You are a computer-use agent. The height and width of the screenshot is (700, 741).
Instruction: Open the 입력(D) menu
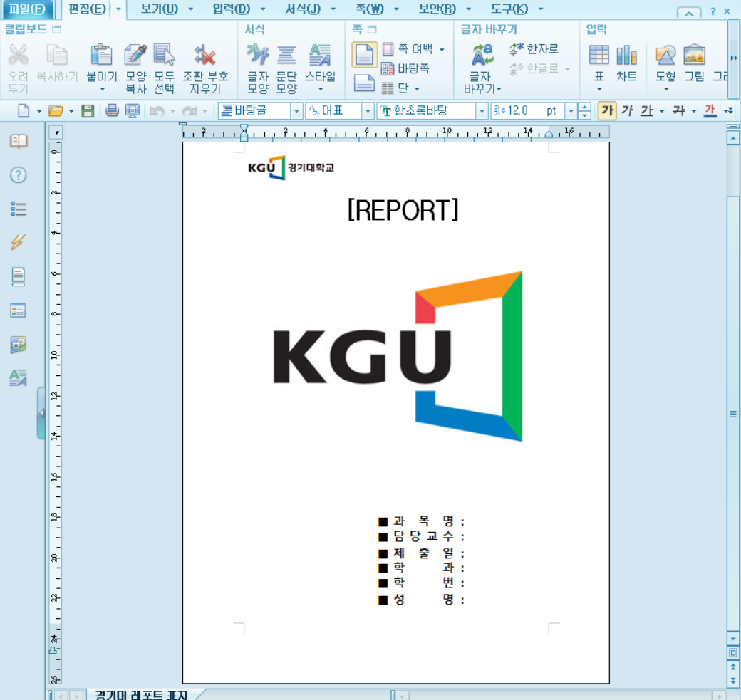tap(231, 9)
